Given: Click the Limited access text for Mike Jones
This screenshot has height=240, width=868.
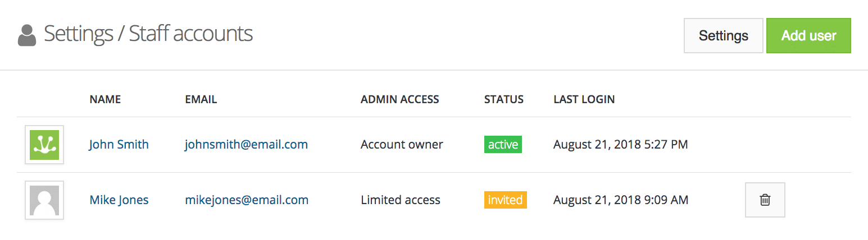Looking at the screenshot, I should tap(400, 200).
